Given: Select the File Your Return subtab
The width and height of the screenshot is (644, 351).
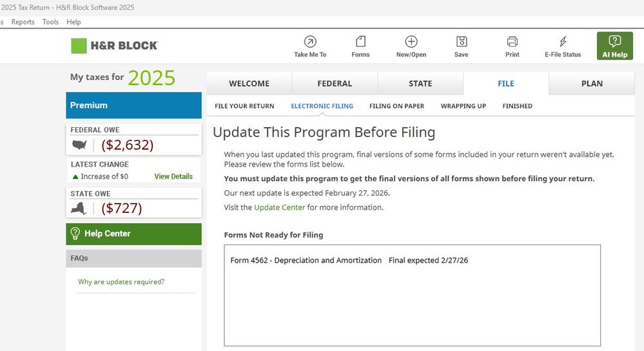Looking at the screenshot, I should 244,106.
